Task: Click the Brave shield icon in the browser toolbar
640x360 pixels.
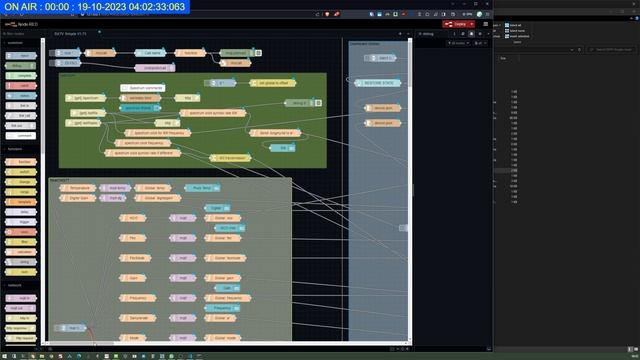Action: [x=327, y=14]
